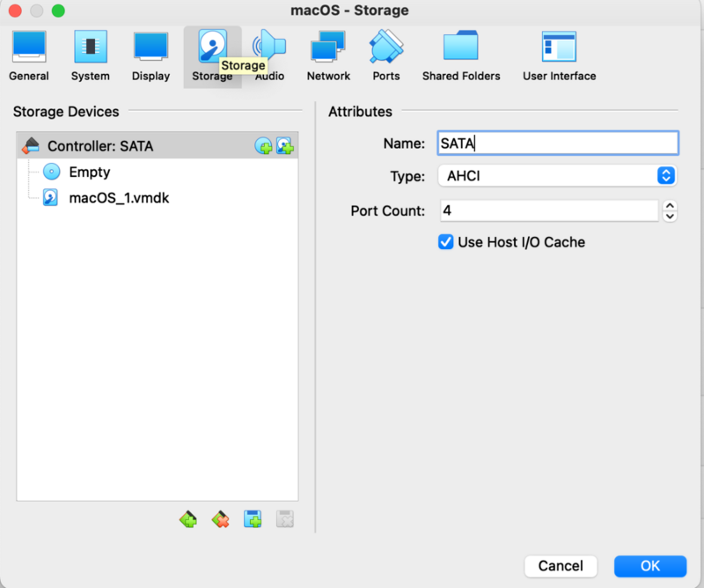Open the Shared Folders section

[x=461, y=56]
